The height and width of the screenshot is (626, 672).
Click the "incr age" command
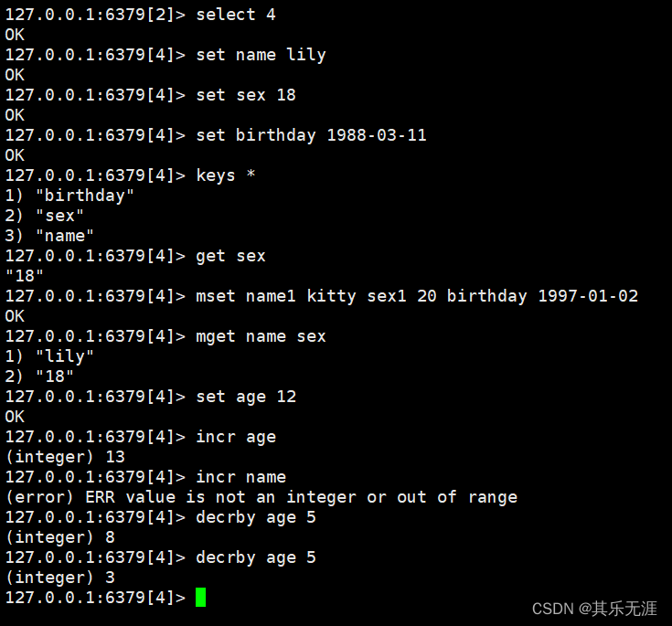pos(236,437)
